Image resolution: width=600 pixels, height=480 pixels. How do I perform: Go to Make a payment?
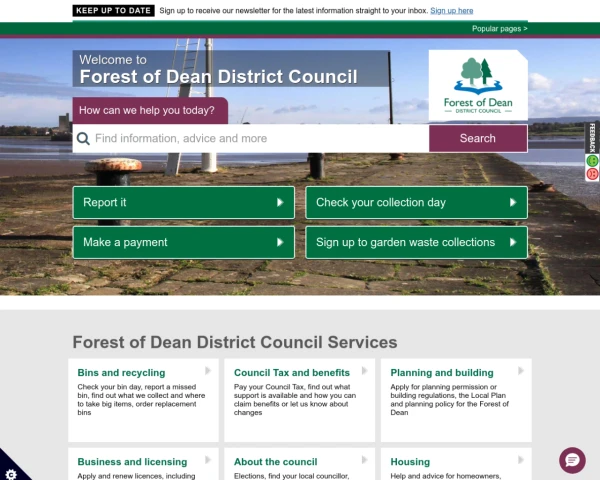click(184, 242)
